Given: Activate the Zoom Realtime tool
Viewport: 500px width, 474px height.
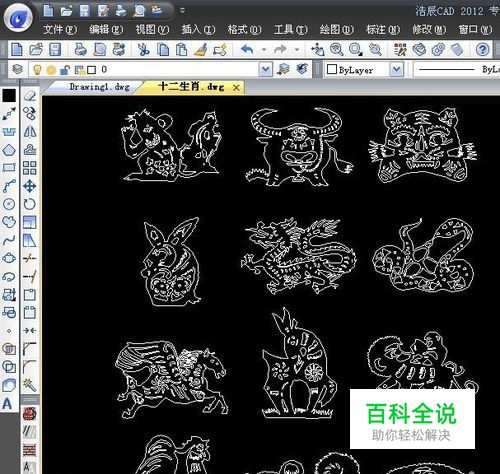Looking at the screenshot, I should (x=337, y=50).
